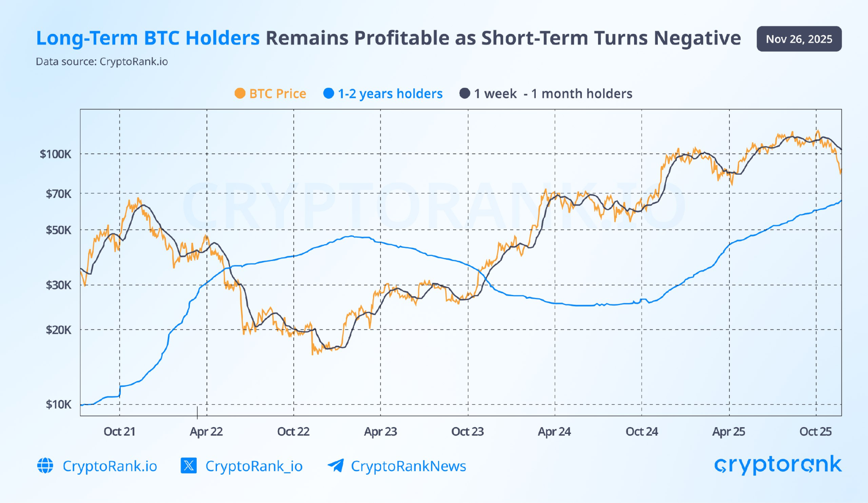The height and width of the screenshot is (503, 868).
Task: Click the X (Twitter) logo icon
Action: (189, 465)
